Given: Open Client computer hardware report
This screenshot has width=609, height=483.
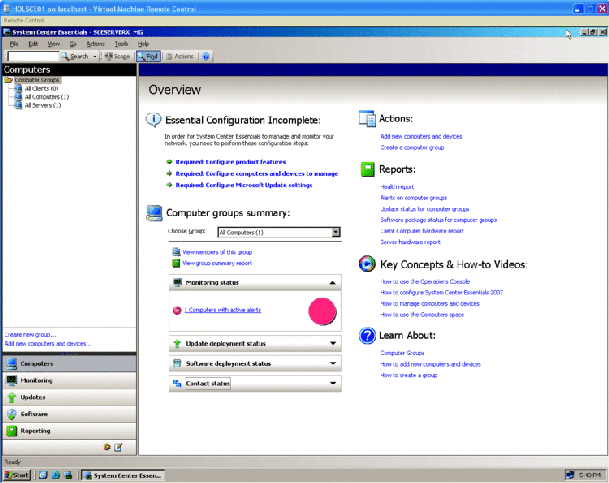Looking at the screenshot, I should click(x=422, y=231).
